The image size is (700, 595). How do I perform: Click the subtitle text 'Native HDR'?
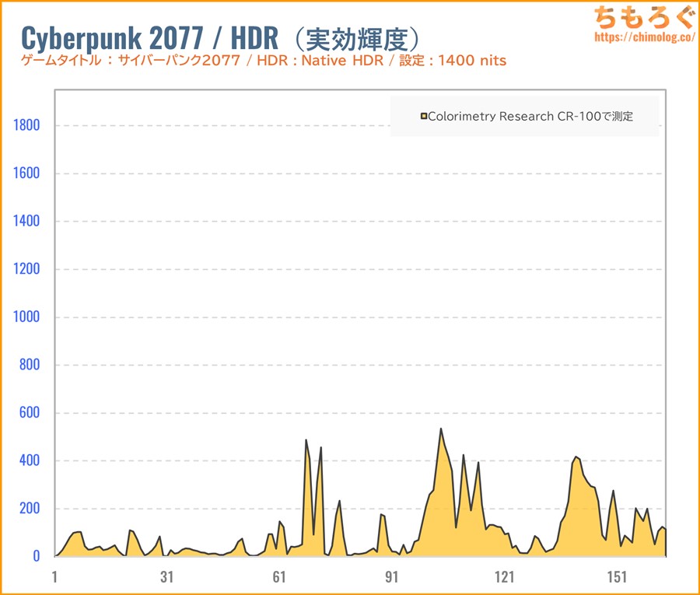342,60
